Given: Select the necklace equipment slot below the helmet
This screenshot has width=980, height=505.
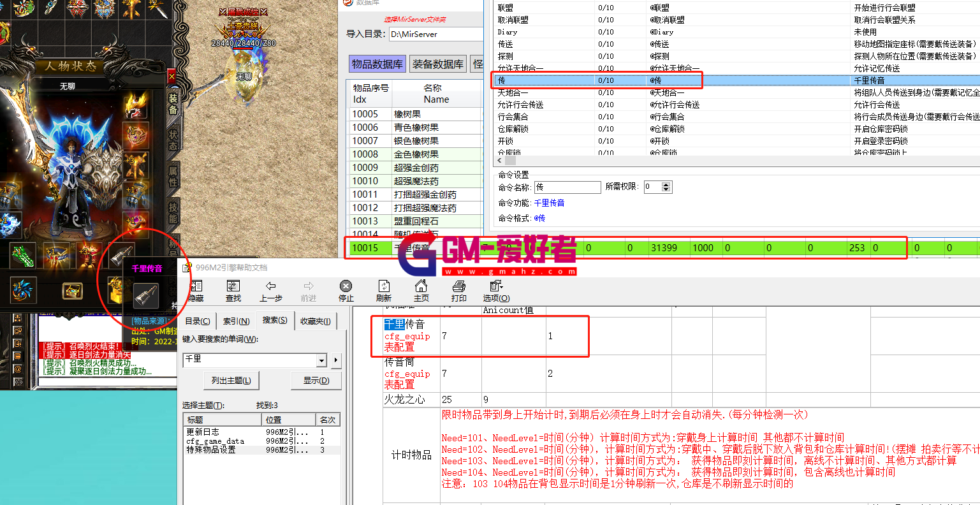Looking at the screenshot, I should tap(135, 135).
